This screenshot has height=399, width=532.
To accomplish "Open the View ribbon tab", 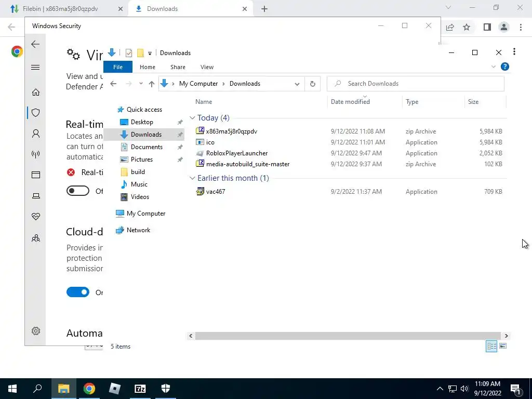I will (x=207, y=67).
